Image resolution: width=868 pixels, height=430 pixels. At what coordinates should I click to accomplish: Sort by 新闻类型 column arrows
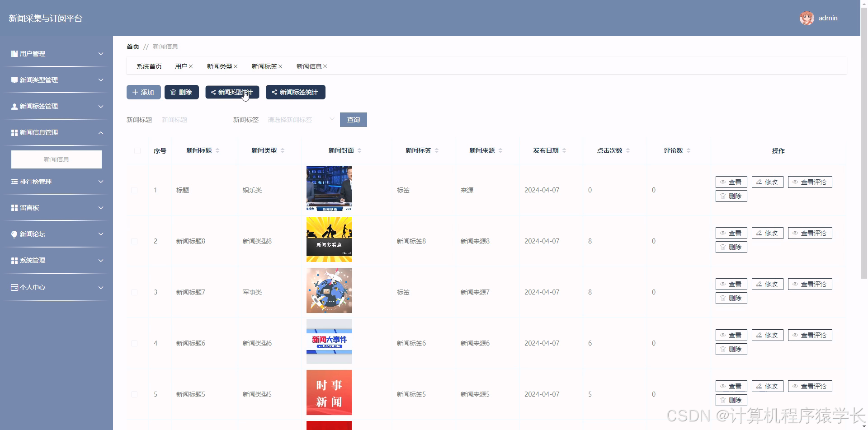click(283, 150)
